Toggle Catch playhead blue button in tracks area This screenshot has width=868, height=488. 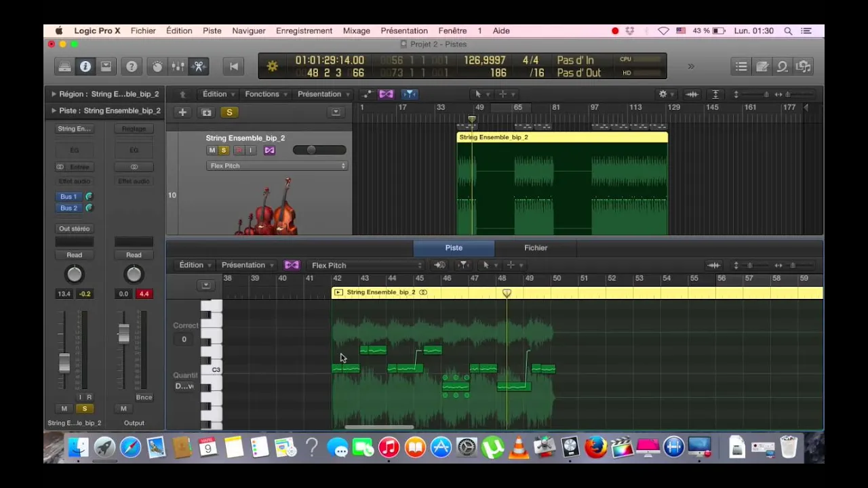pyautogui.click(x=409, y=94)
